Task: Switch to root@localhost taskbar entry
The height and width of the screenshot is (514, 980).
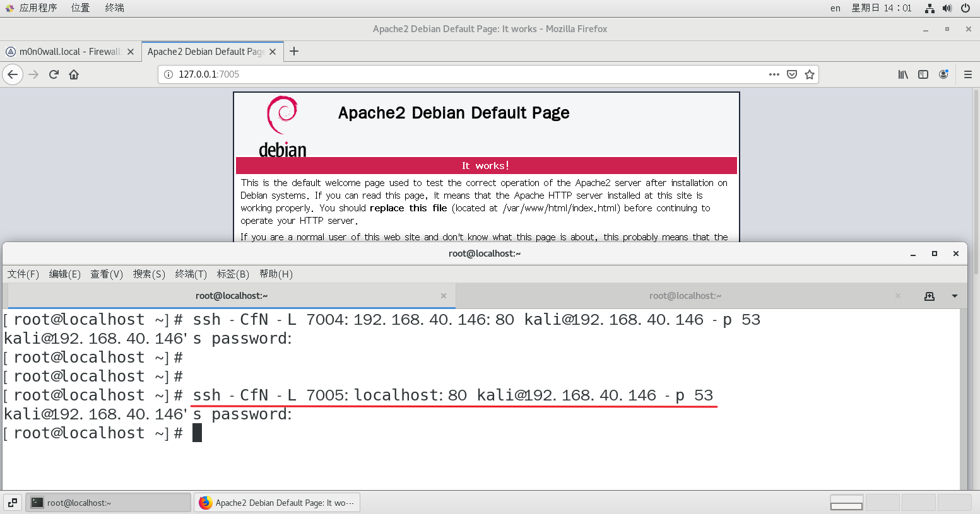Action: click(108, 503)
